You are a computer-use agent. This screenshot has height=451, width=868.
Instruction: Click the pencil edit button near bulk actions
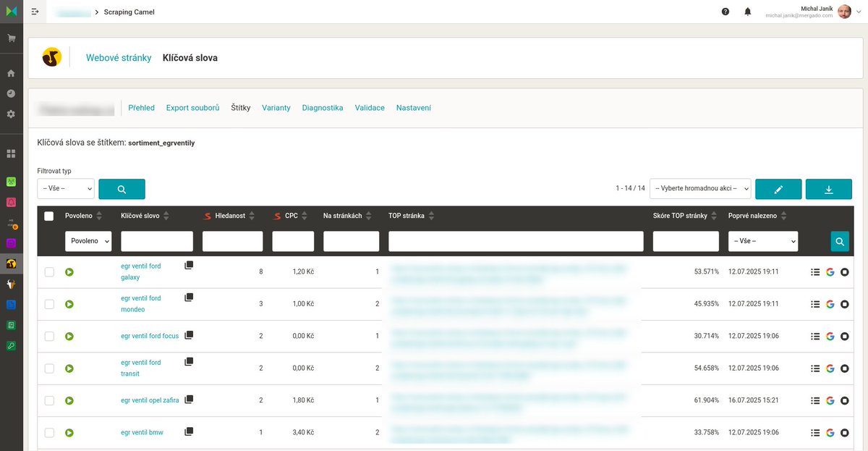click(x=778, y=188)
